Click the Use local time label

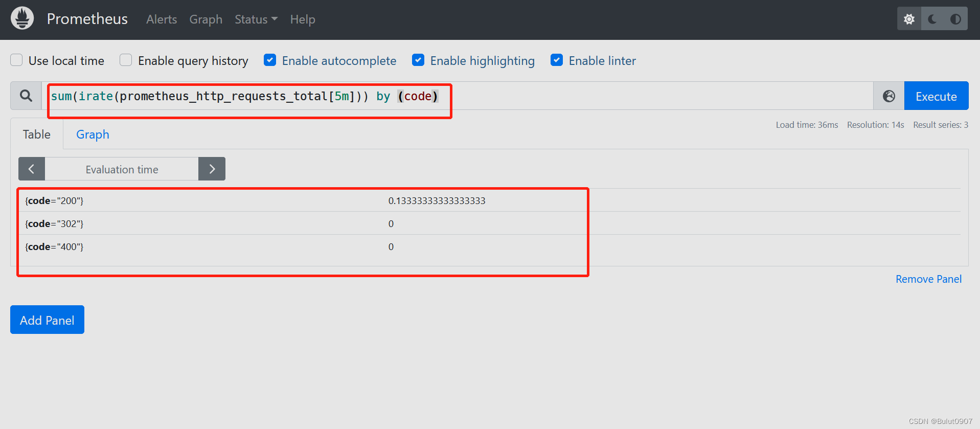[x=66, y=61]
